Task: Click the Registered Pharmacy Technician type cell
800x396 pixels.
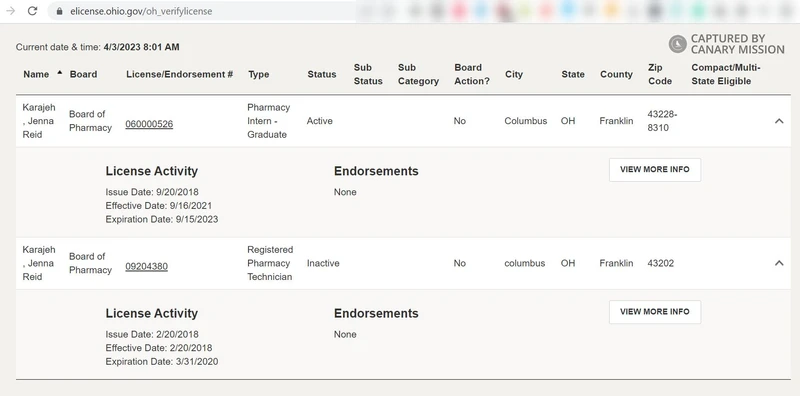Action: (x=270, y=263)
